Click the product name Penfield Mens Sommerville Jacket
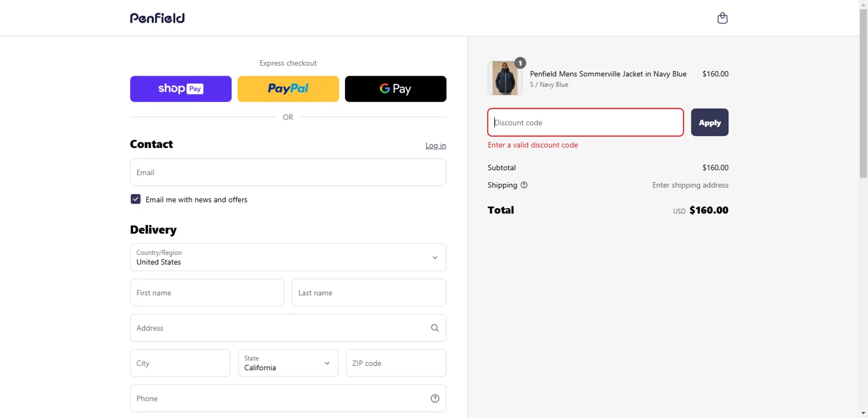Image resolution: width=868 pixels, height=418 pixels. pyautogui.click(x=608, y=74)
